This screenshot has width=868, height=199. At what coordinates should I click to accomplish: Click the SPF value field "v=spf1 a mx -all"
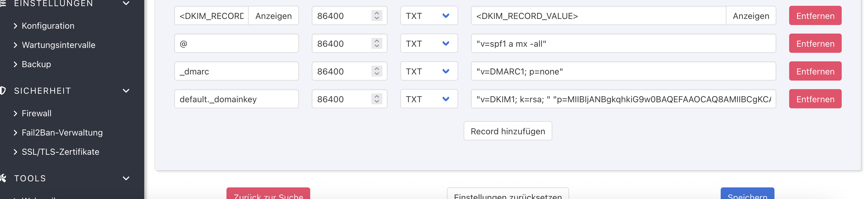click(x=623, y=43)
